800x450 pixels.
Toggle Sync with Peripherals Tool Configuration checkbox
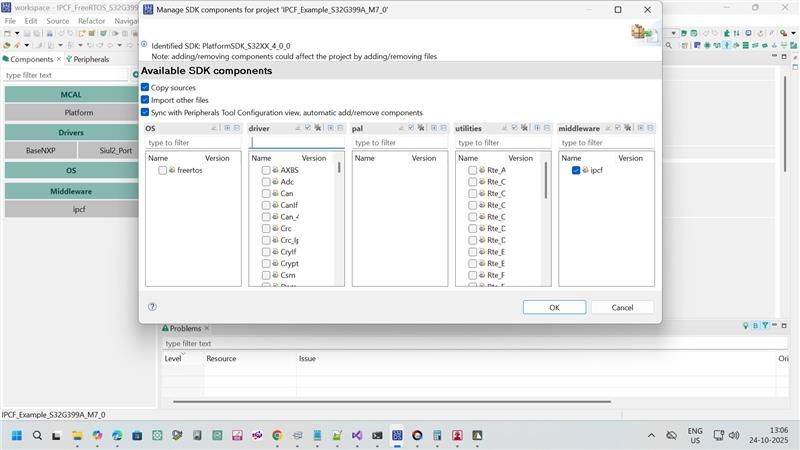click(145, 112)
